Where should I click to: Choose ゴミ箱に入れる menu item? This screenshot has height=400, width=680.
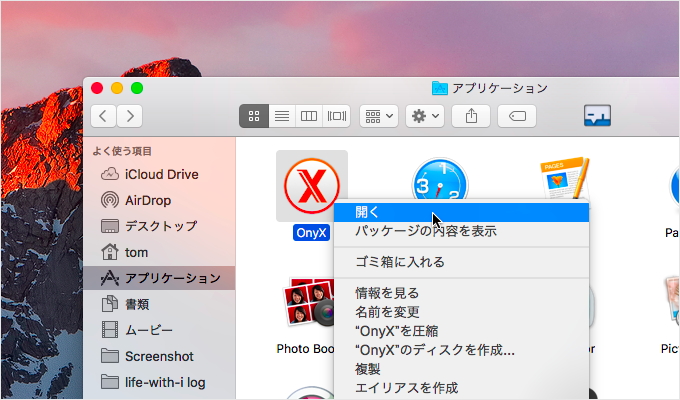[x=461, y=262]
